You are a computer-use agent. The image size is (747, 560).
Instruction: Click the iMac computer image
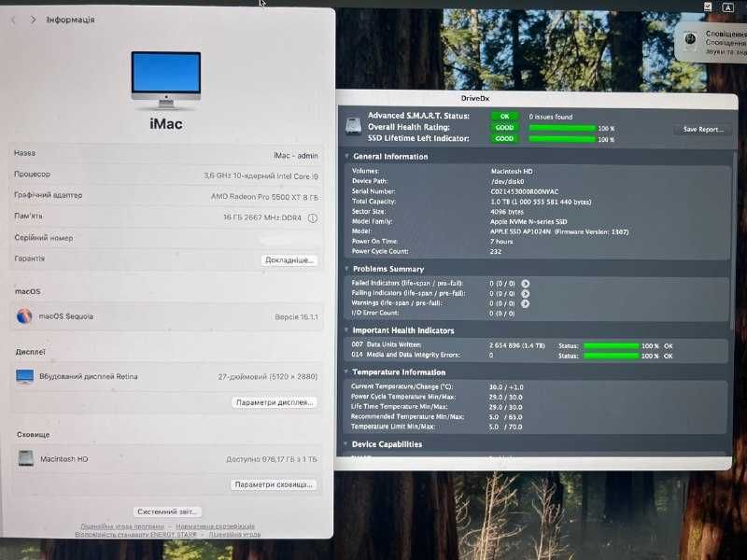[166, 80]
